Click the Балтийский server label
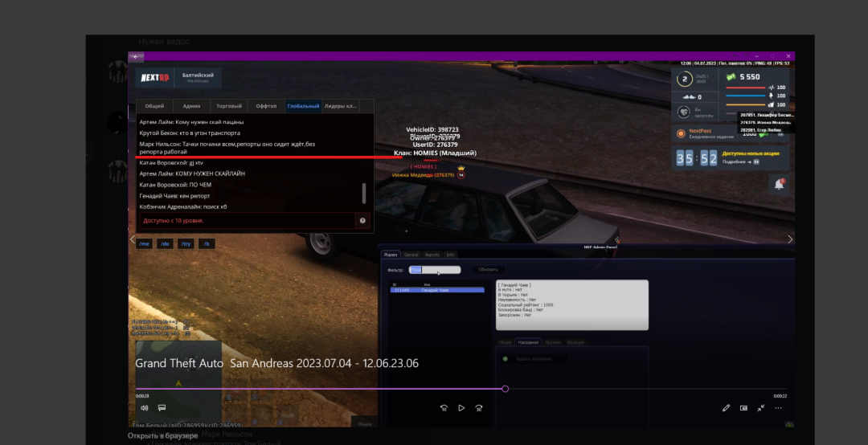Screen dimensions: 868x445 coord(198,75)
